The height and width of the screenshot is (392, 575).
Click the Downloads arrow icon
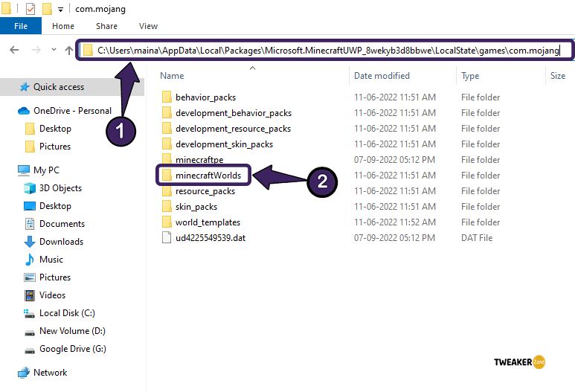pyautogui.click(x=30, y=242)
